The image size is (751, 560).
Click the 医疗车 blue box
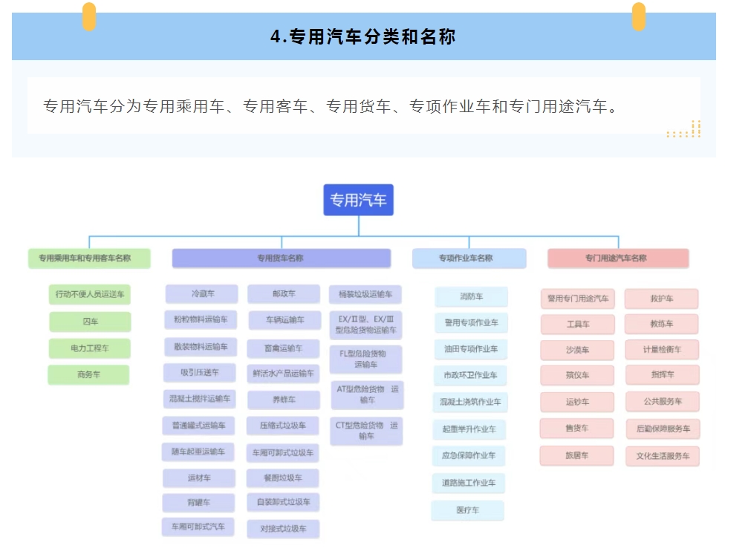coord(467,511)
